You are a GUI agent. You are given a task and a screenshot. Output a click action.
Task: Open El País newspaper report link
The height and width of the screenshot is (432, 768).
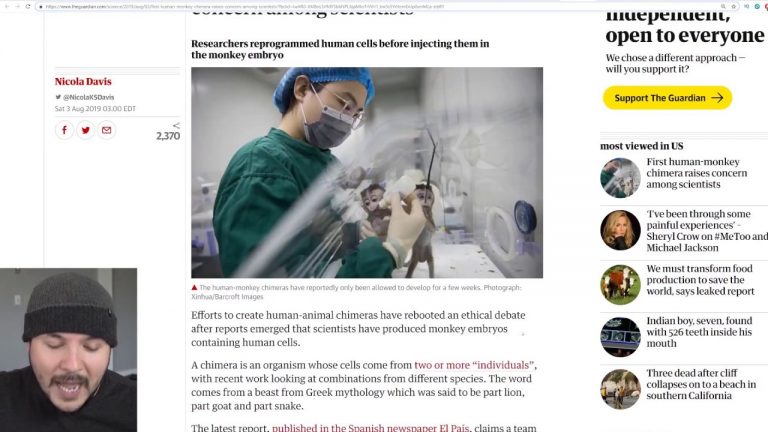click(x=370, y=427)
